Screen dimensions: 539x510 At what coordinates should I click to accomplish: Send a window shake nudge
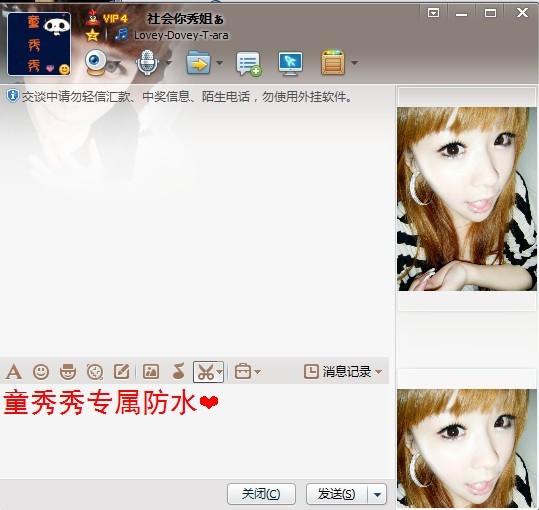(95, 372)
